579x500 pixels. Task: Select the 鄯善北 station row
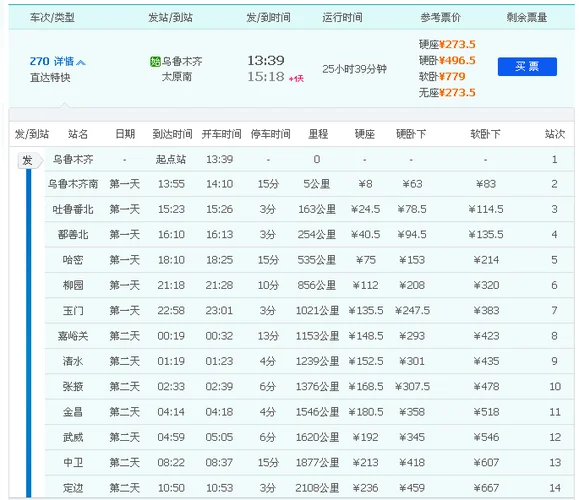[x=309, y=234]
